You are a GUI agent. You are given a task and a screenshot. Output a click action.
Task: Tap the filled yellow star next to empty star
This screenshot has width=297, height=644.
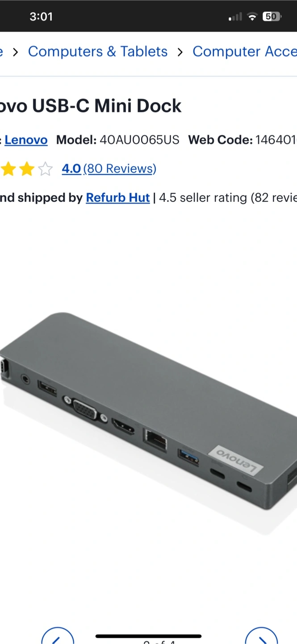tap(27, 169)
